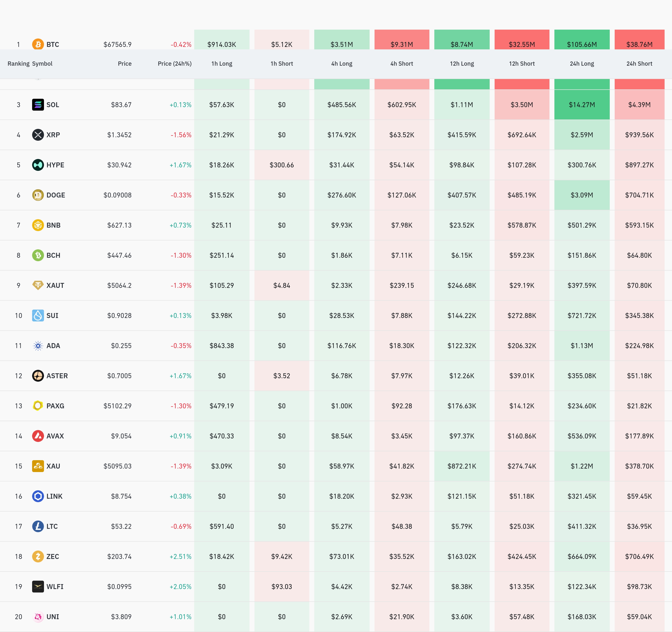Screen dimensions: 672x632
Task: Click SOL 24h Long $14.27M cell
Action: pyautogui.click(x=582, y=105)
